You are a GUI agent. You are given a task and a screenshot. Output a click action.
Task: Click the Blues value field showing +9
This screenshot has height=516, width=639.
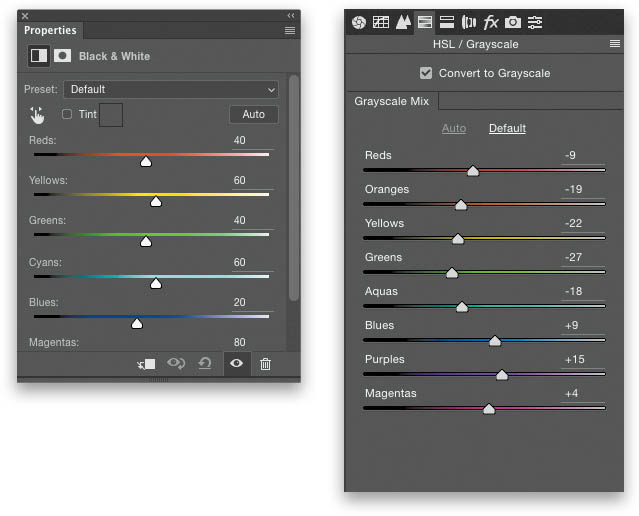[x=583, y=326]
